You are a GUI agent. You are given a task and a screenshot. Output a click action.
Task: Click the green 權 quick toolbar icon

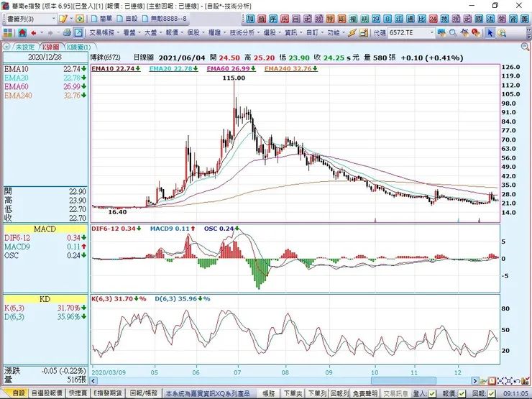(x=353, y=19)
